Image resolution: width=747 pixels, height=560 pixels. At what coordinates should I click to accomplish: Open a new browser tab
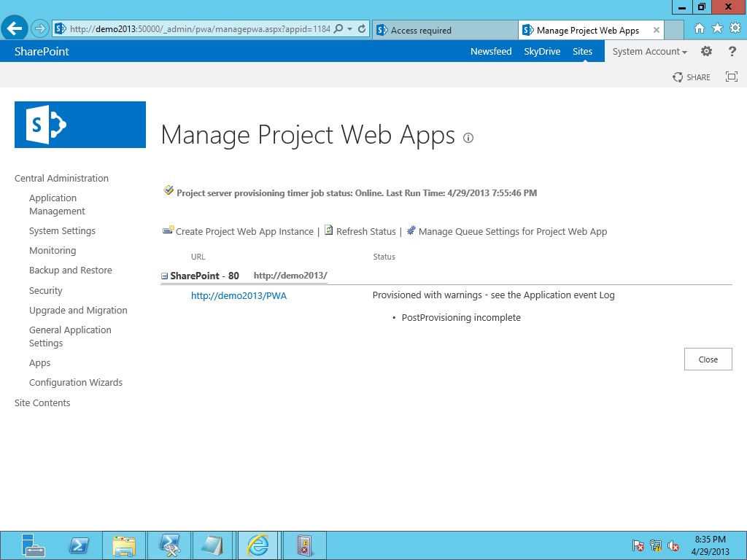pyautogui.click(x=673, y=30)
